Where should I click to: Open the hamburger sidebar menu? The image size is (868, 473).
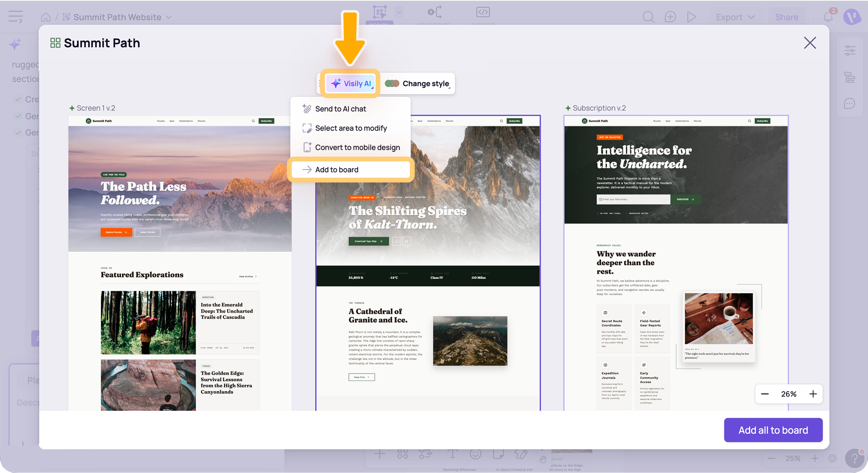tap(16, 17)
